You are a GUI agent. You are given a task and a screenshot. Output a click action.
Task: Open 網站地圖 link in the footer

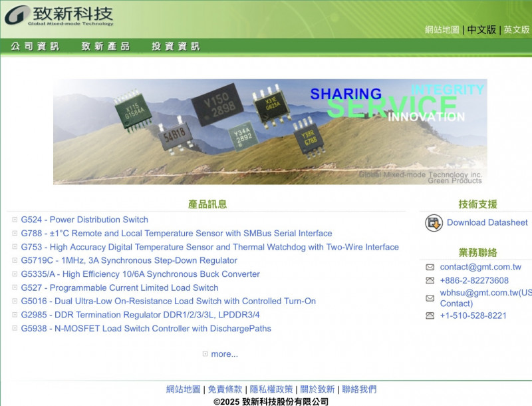point(184,389)
